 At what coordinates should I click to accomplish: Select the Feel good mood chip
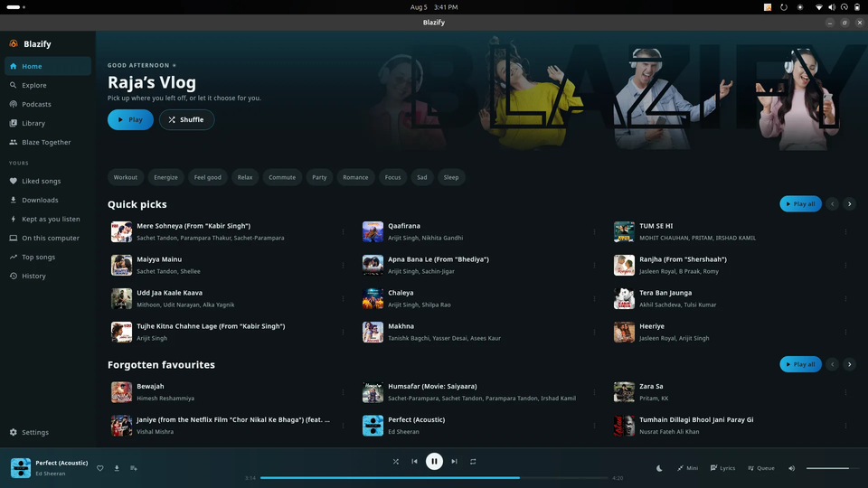[x=208, y=177]
